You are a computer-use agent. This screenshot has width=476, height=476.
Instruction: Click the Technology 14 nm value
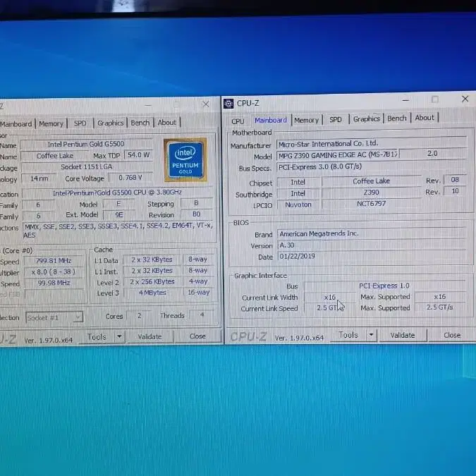(x=39, y=179)
